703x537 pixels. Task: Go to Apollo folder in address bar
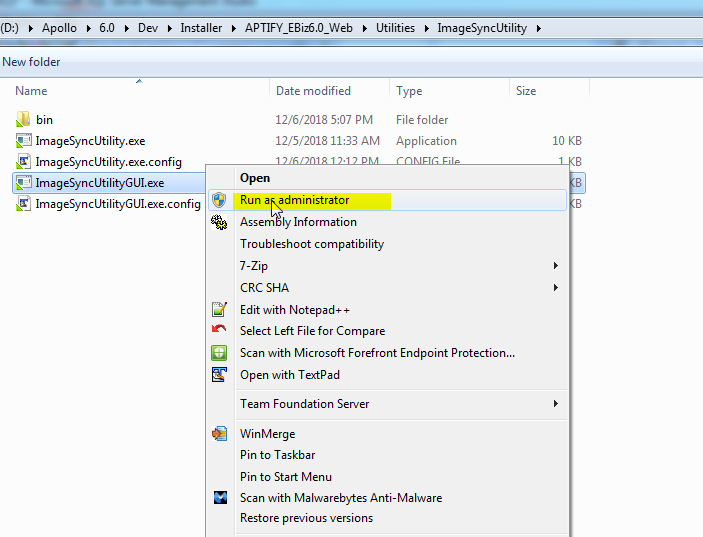[59, 28]
